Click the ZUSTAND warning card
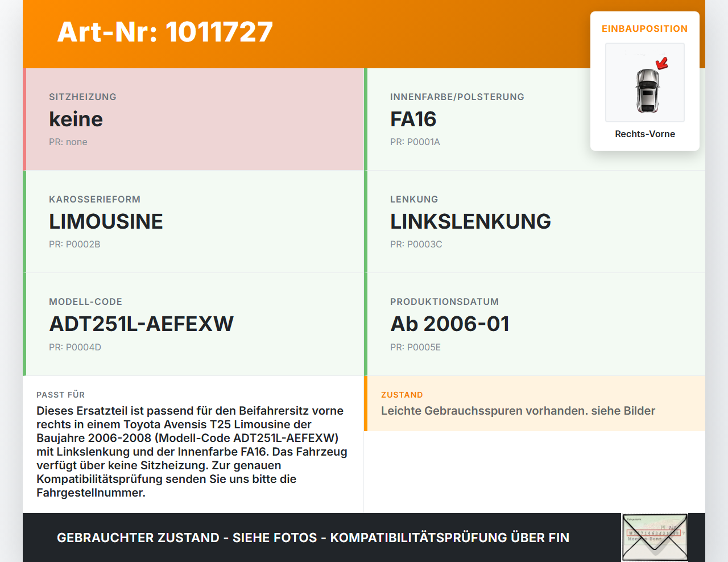The height and width of the screenshot is (562, 728). click(535, 403)
